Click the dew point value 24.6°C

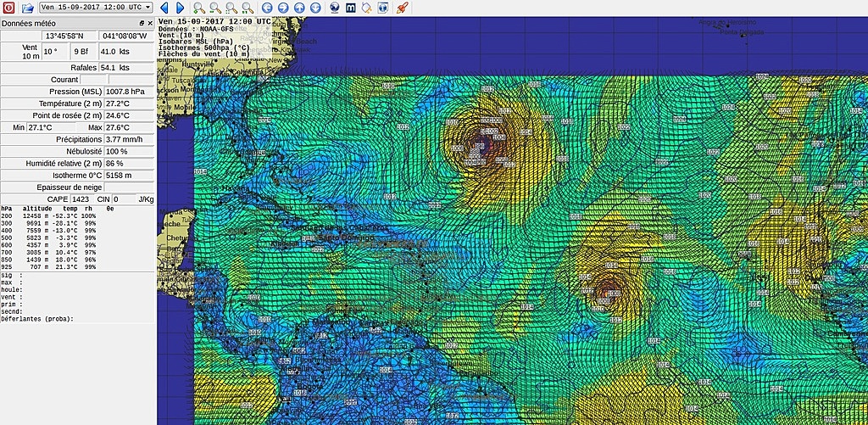(x=129, y=115)
